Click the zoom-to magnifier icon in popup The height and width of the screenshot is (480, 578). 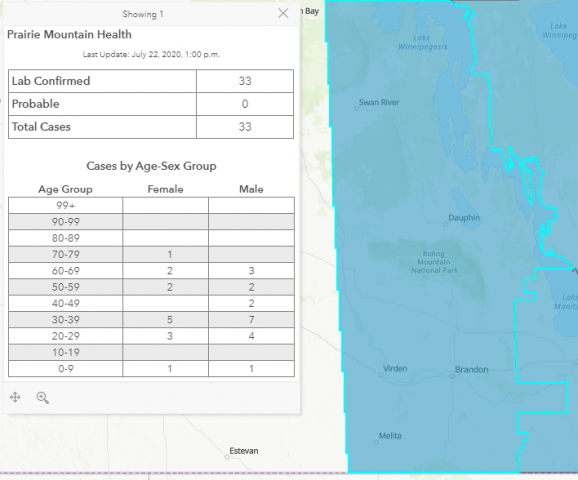click(43, 398)
